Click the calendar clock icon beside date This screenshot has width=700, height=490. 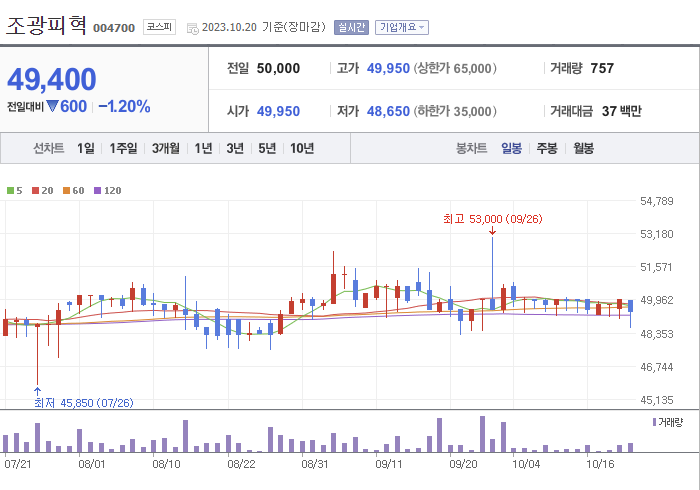(x=192, y=29)
